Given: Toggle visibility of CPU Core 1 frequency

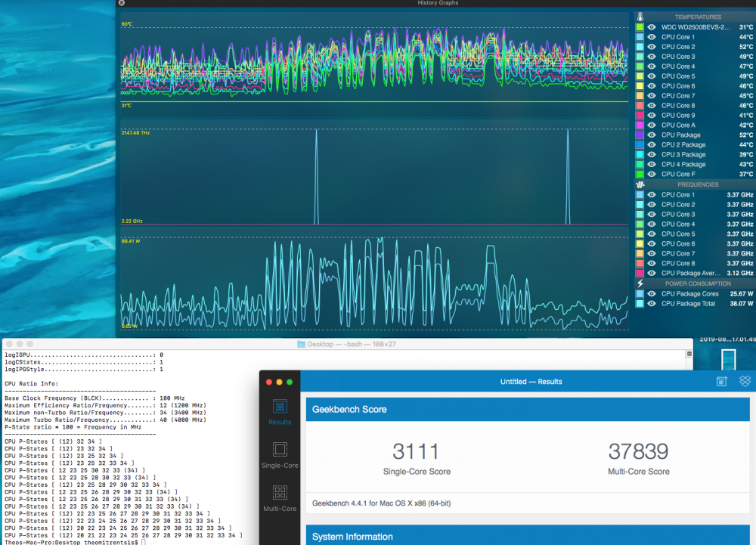Looking at the screenshot, I should 652,195.
